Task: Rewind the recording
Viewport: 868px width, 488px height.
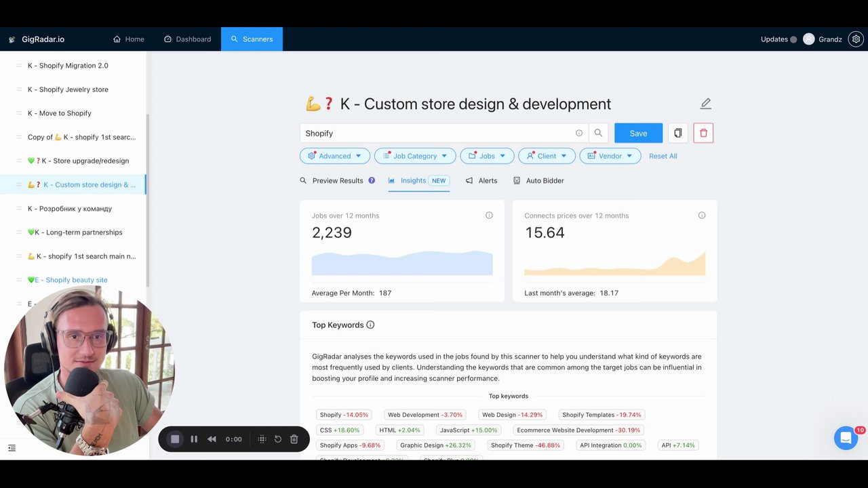Action: click(212, 439)
